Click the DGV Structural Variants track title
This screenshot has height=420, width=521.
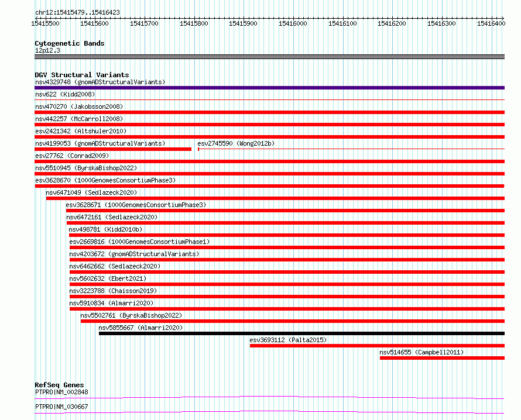82,75
